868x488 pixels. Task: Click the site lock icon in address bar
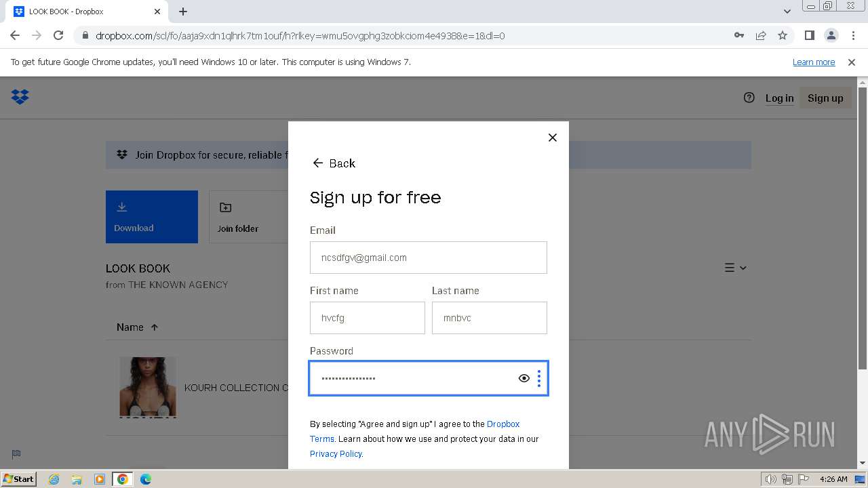[85, 36]
